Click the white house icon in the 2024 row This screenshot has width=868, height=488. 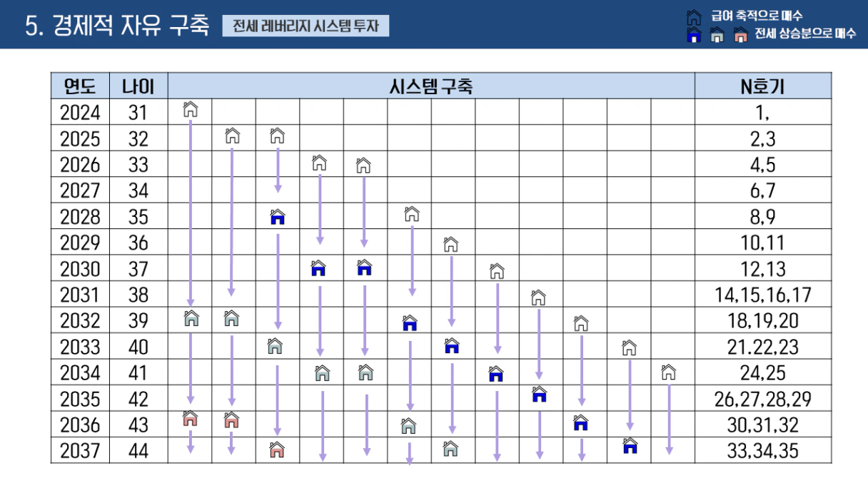tap(190, 110)
